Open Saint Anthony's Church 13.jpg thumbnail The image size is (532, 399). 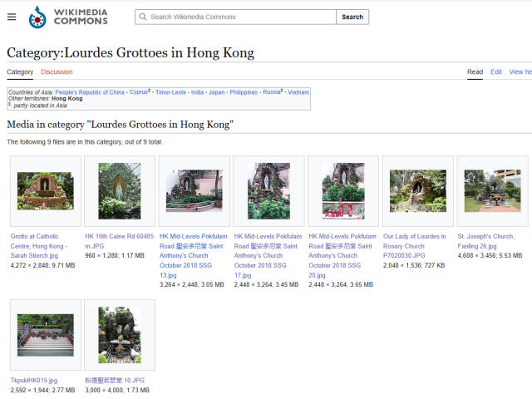pyautogui.click(x=195, y=191)
